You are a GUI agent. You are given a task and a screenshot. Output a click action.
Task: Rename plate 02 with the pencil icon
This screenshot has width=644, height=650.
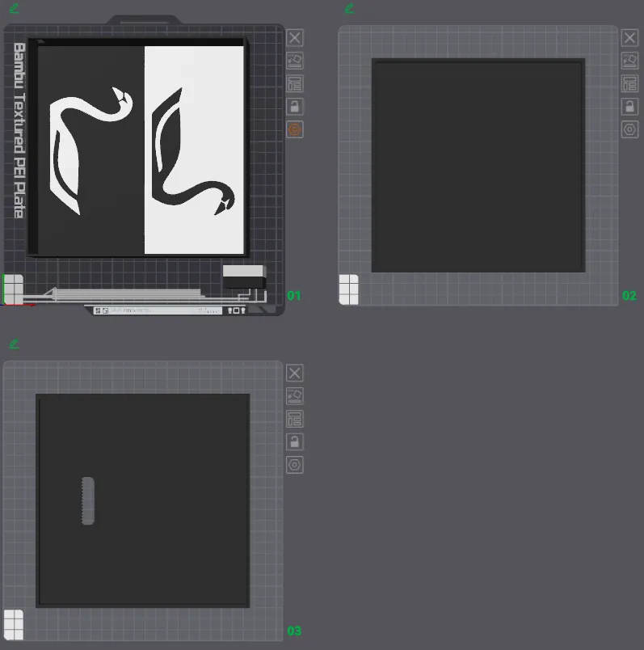349,9
